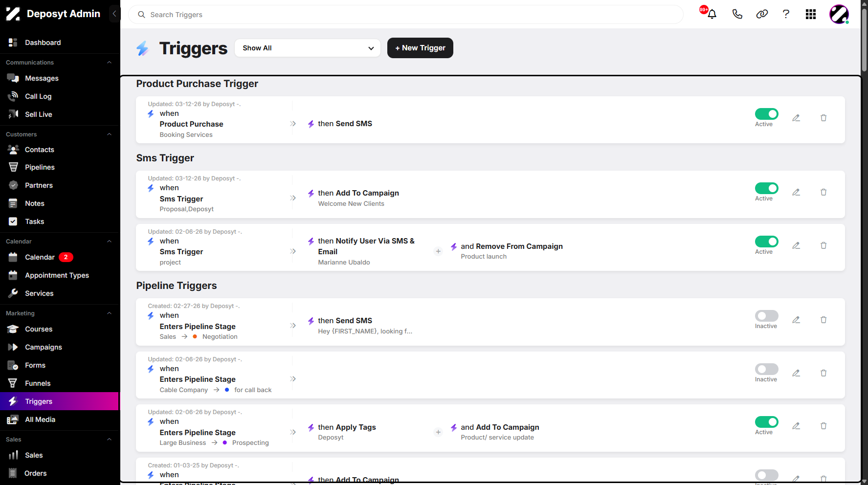Collapse the Customers sidebar section

[110, 134]
